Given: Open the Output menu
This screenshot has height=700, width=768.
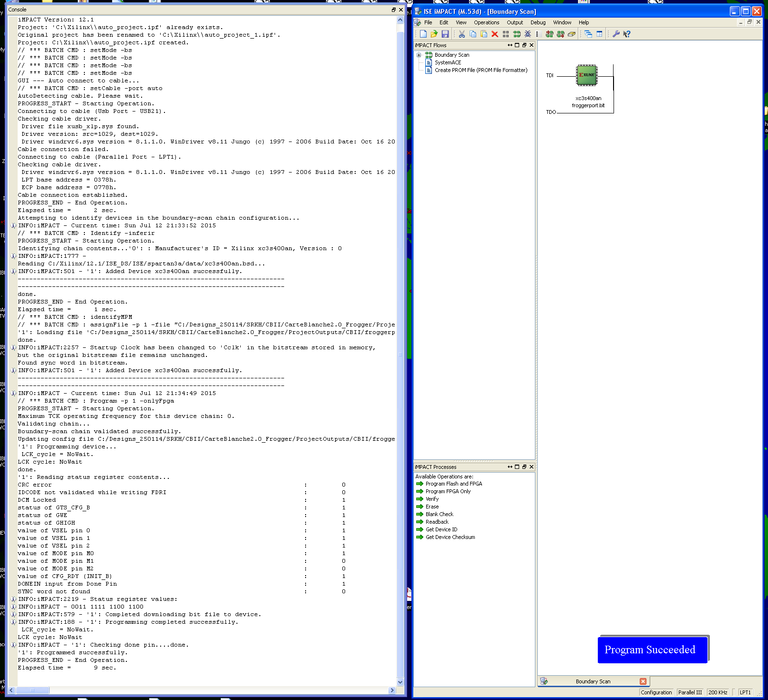Looking at the screenshot, I should click(x=515, y=22).
